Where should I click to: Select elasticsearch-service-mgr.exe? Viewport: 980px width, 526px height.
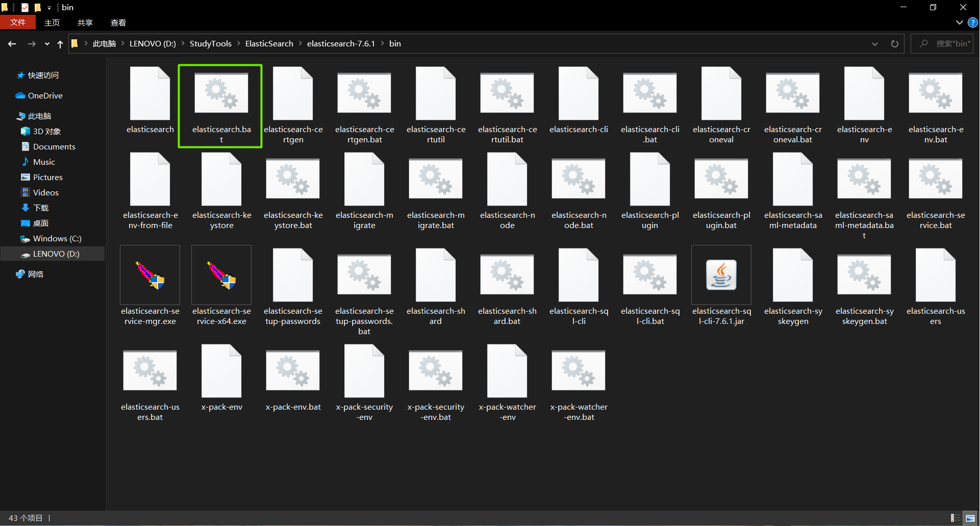[150, 287]
